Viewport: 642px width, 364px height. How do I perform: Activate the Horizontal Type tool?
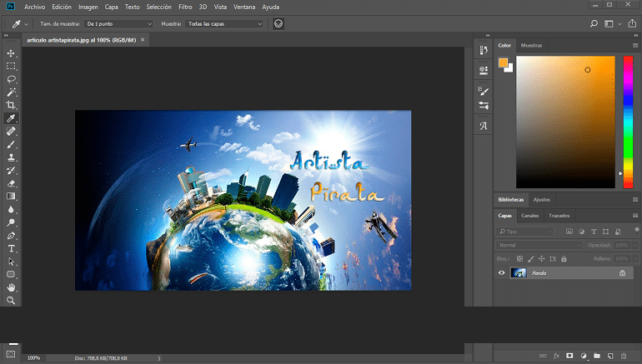[x=12, y=248]
